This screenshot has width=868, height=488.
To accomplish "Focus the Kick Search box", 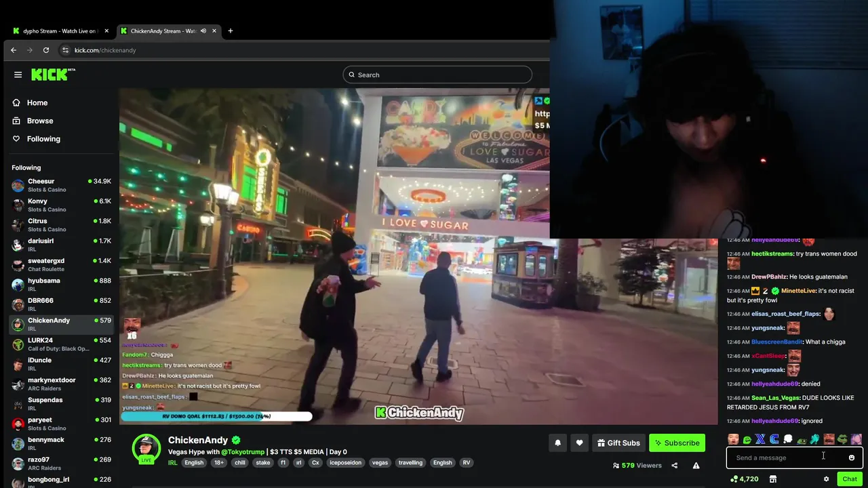I will tap(437, 75).
